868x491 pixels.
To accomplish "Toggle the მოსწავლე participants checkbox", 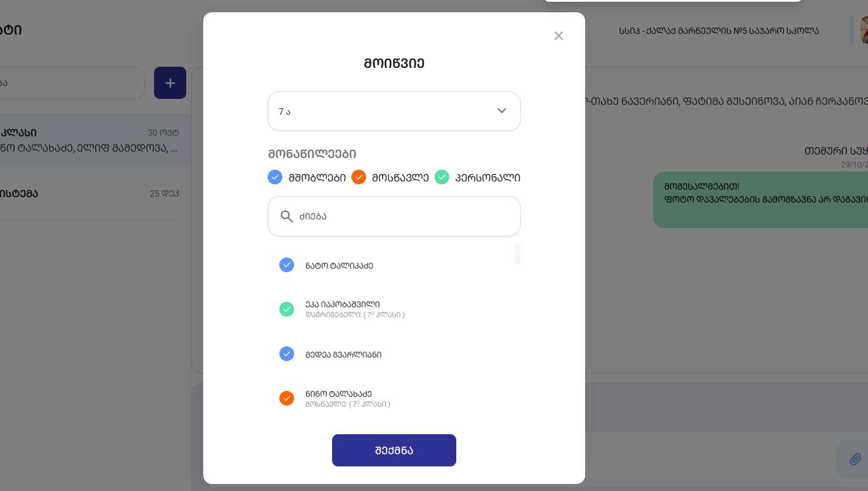I will pos(358,177).
